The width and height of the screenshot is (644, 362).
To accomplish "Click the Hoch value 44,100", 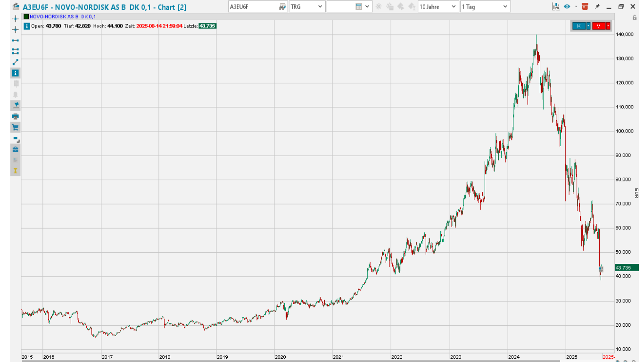I will 115,26.
